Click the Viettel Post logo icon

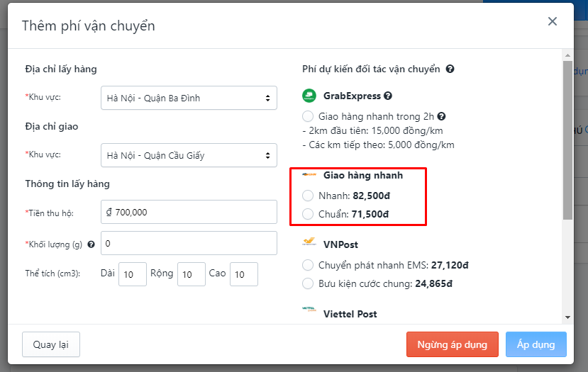[x=309, y=309]
